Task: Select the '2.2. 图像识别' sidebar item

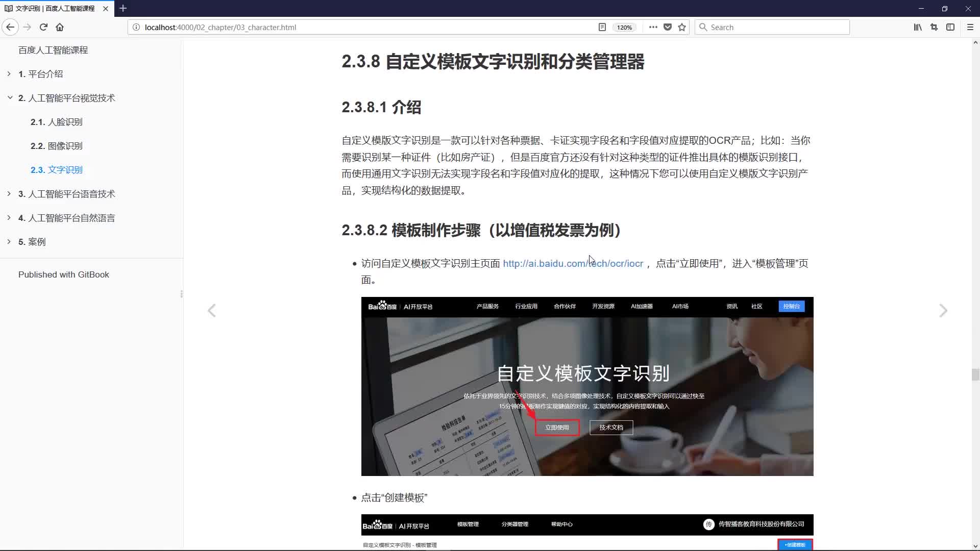Action: [56, 145]
